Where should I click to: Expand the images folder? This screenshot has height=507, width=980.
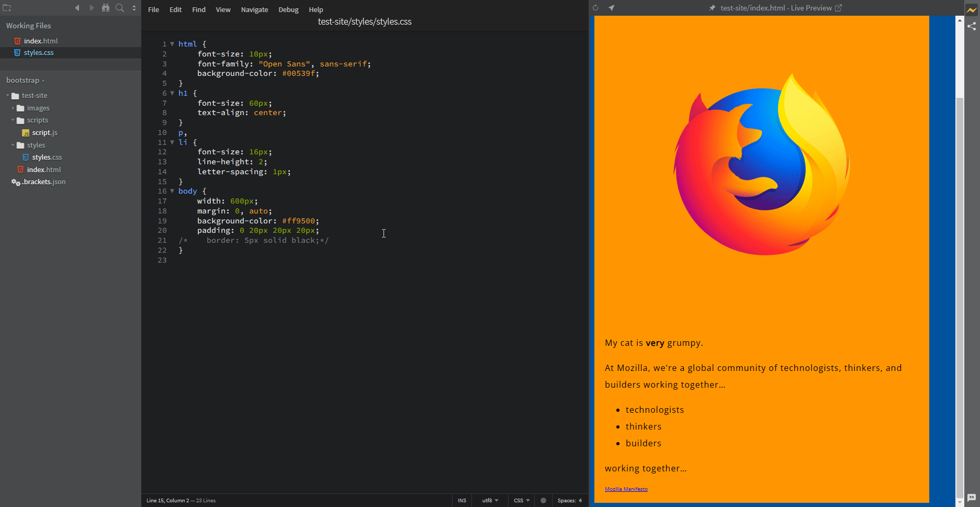click(13, 108)
